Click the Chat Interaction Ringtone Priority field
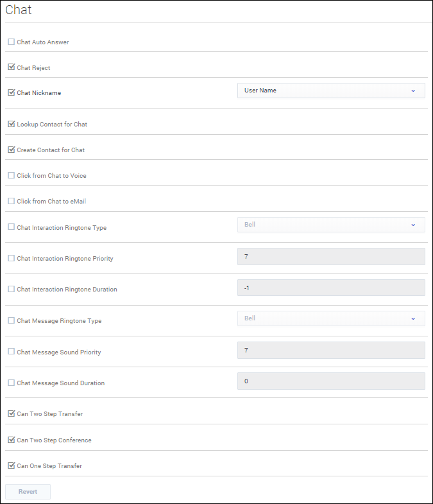 tap(330, 257)
